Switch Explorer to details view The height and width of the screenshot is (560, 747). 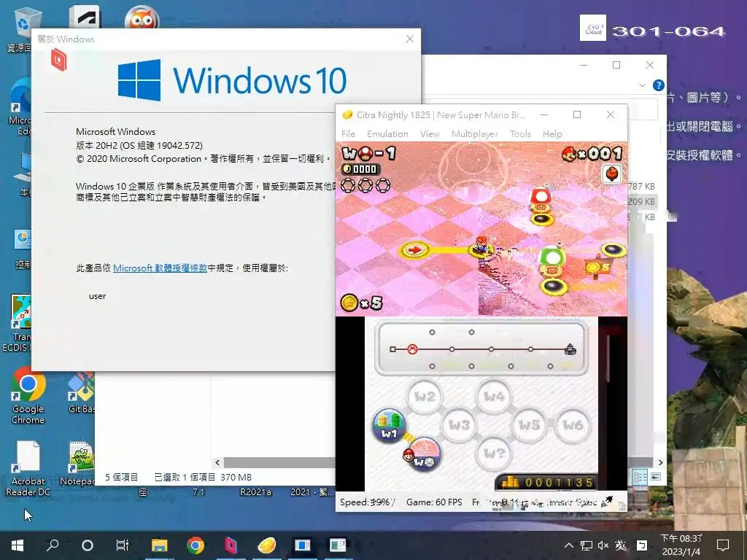640,477
